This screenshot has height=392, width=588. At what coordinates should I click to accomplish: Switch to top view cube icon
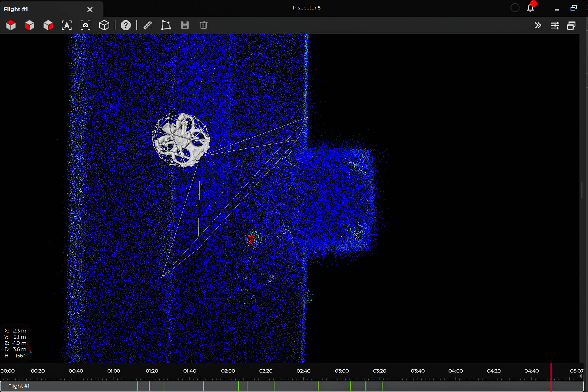pyautogui.click(x=11, y=25)
